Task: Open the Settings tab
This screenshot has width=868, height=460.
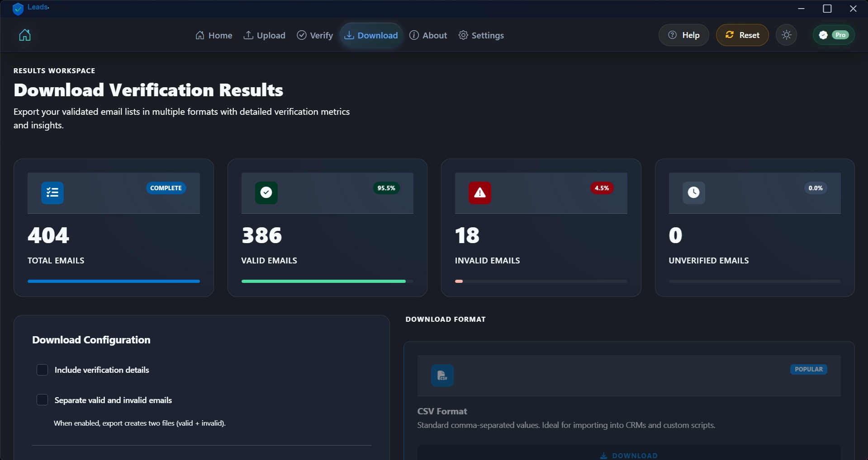Action: point(481,35)
